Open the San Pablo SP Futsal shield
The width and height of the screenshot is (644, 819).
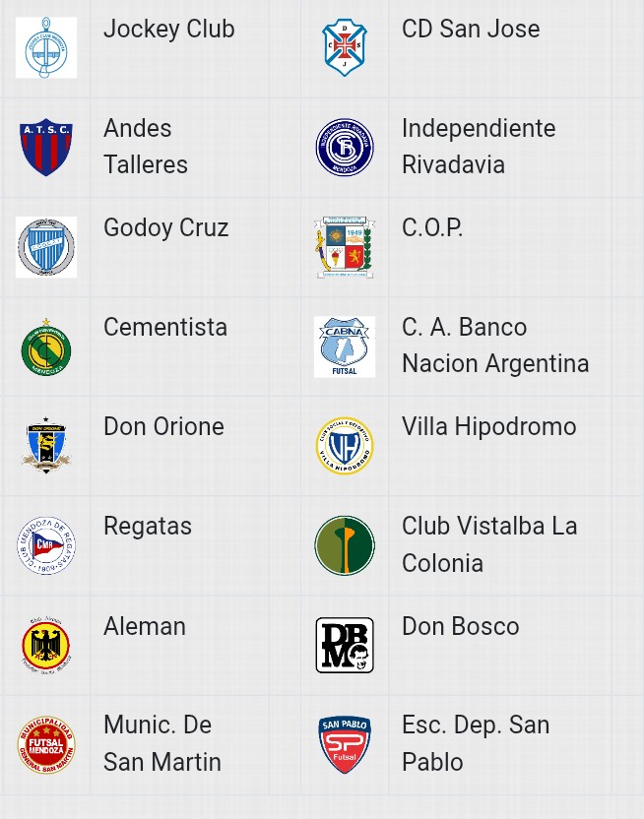click(345, 745)
